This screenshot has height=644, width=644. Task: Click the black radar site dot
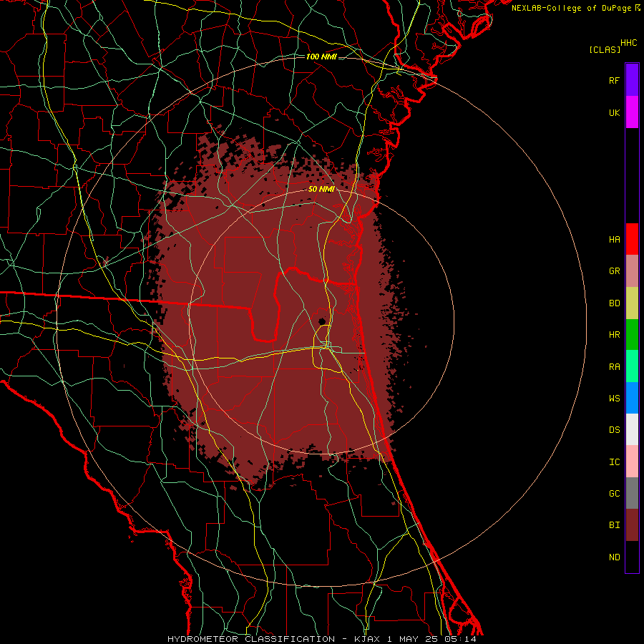pos(322,321)
